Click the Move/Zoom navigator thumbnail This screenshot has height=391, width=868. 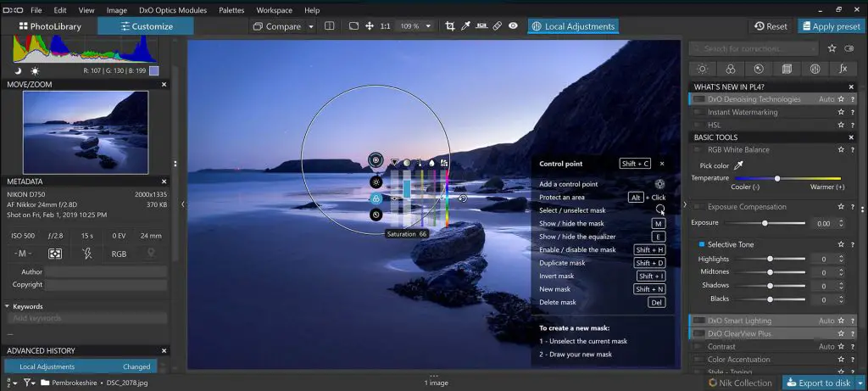pyautogui.click(x=86, y=132)
